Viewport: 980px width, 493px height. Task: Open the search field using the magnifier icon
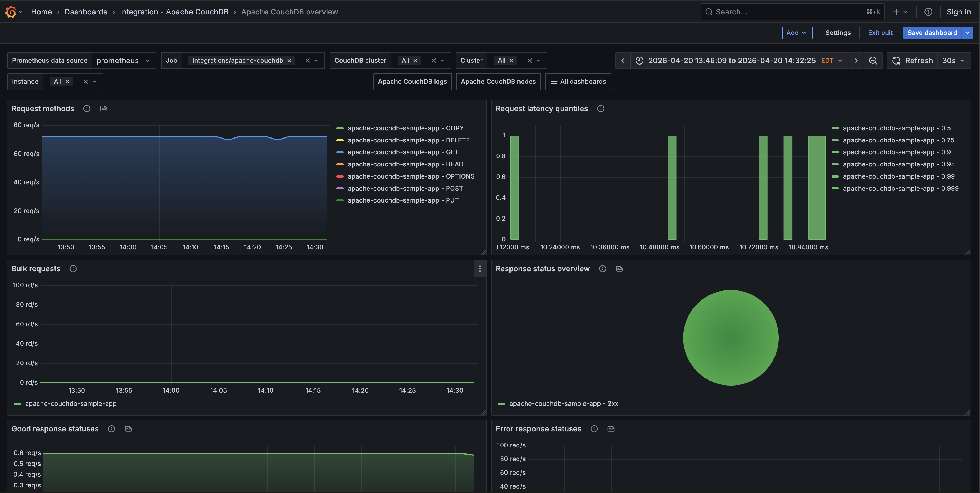[709, 12]
